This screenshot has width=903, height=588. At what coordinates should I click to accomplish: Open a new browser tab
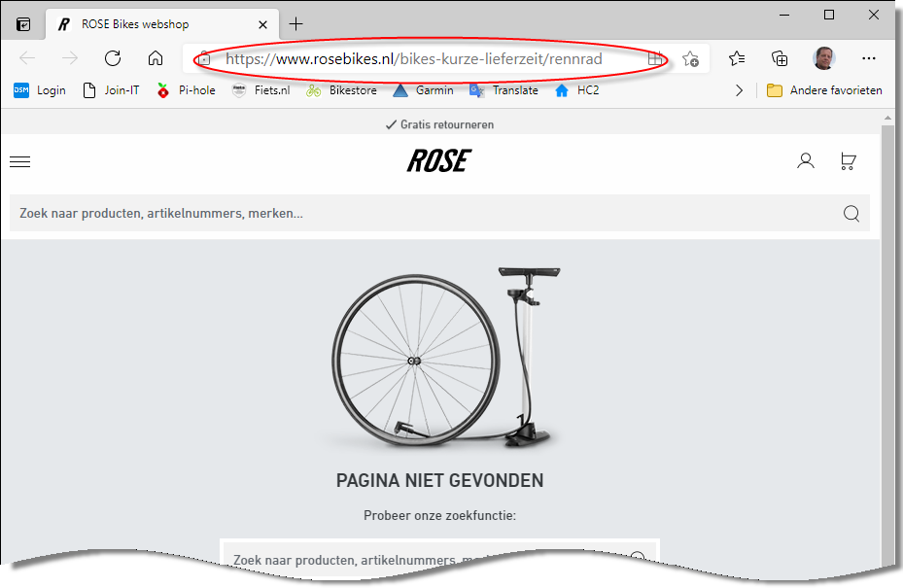296,24
